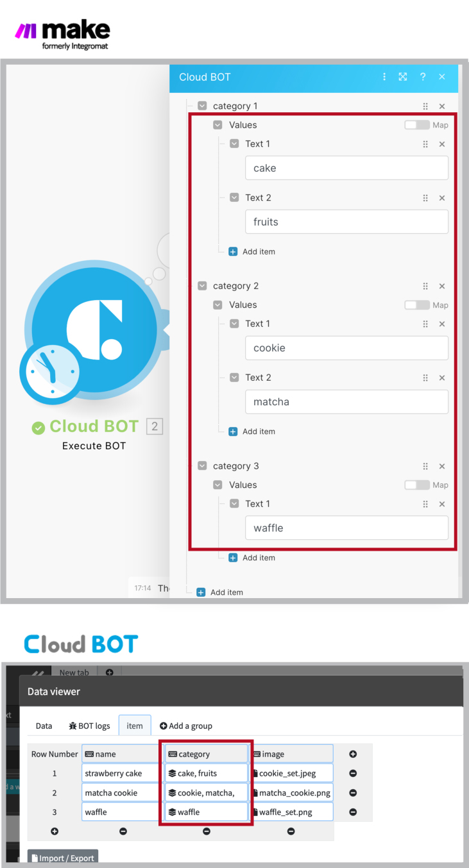This screenshot has width=469, height=868.
Task: Add a new column in Data viewer header
Action: pyautogui.click(x=353, y=755)
